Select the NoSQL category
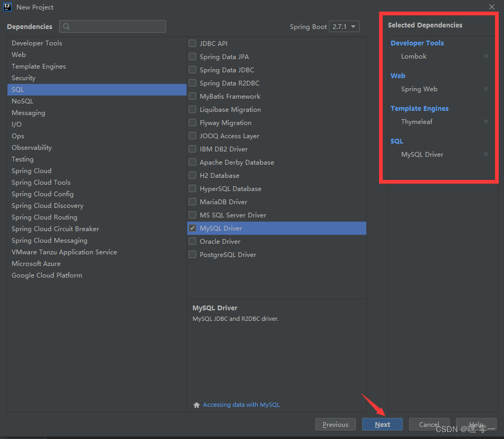 97,101
